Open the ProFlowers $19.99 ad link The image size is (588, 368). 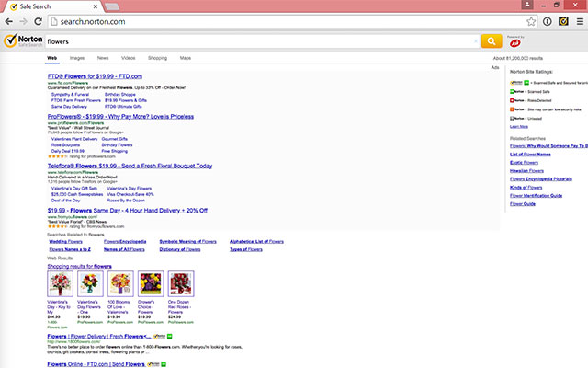120,117
